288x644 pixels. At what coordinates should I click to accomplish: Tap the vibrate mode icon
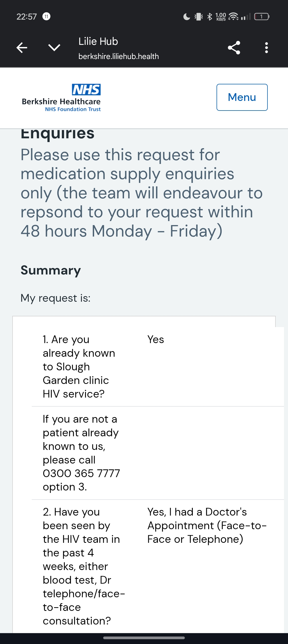[x=198, y=17]
